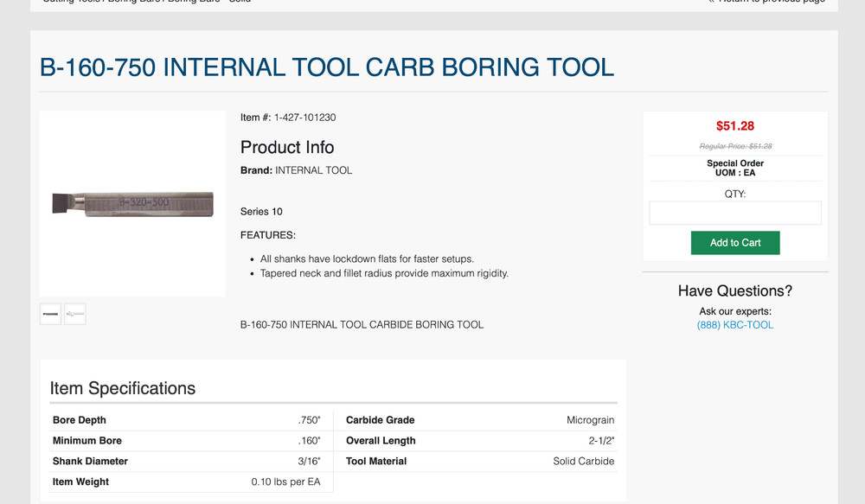Click the Product Info heading

287,147
